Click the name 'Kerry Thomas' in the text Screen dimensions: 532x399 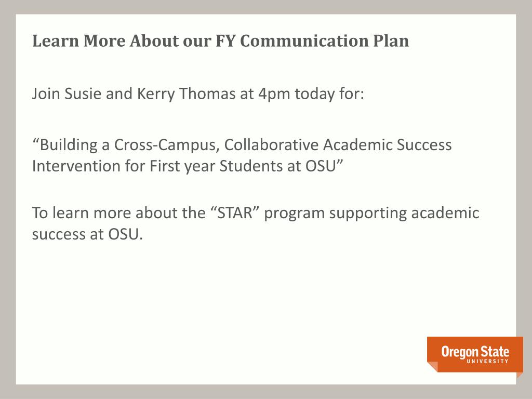[186, 94]
